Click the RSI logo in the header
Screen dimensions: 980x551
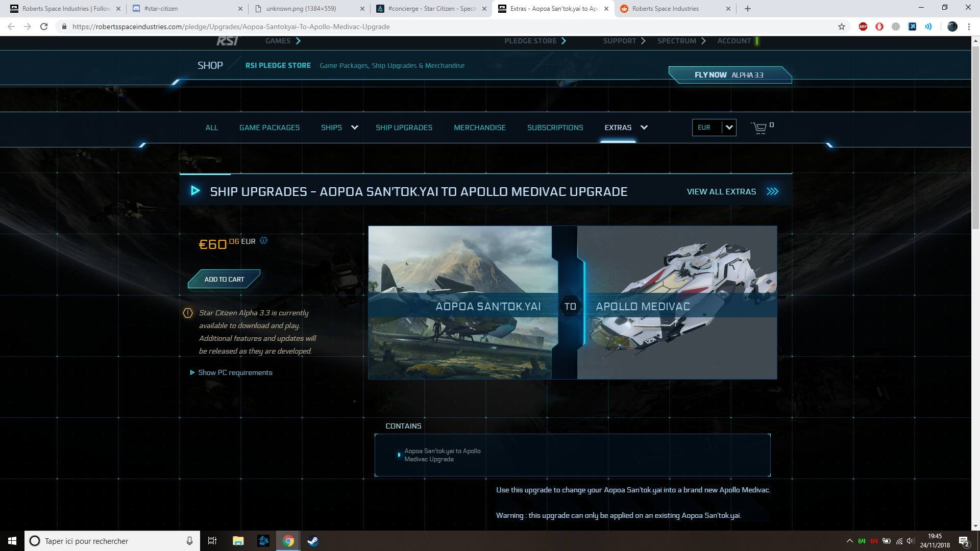coord(227,41)
